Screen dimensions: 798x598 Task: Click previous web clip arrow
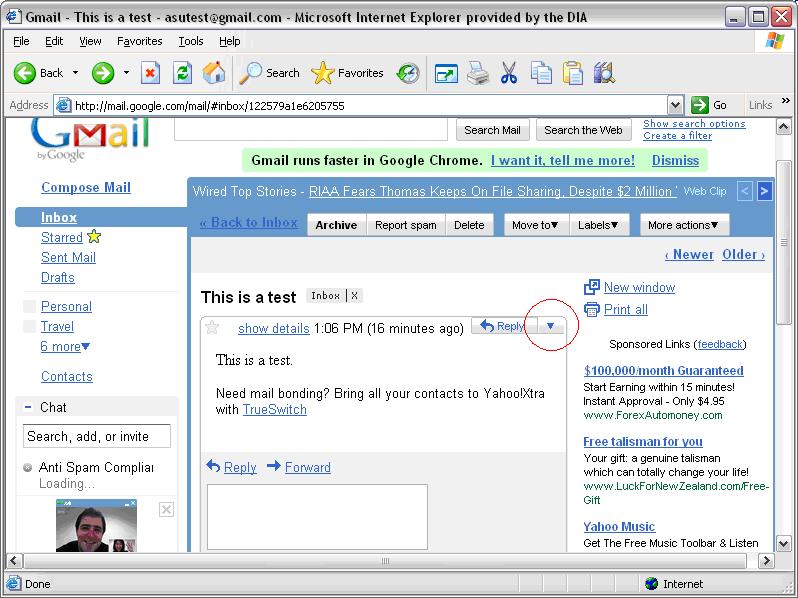pyautogui.click(x=745, y=191)
